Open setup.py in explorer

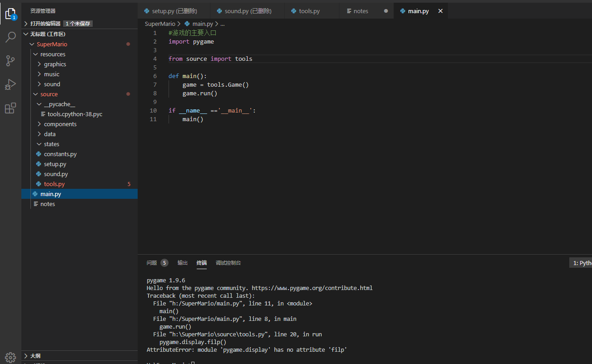[x=80, y=164]
